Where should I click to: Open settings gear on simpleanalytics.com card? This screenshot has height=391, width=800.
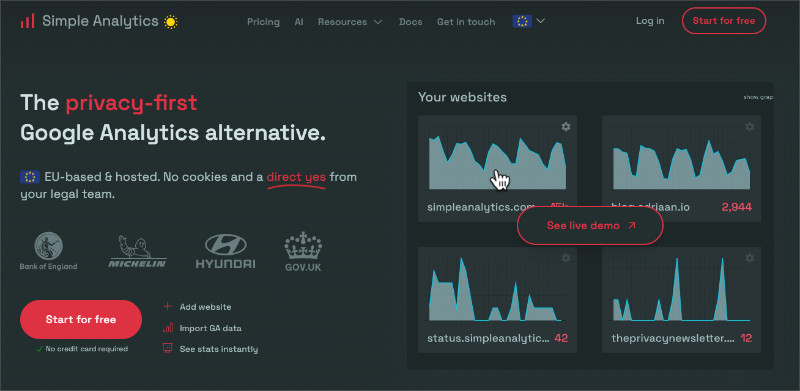(x=566, y=127)
